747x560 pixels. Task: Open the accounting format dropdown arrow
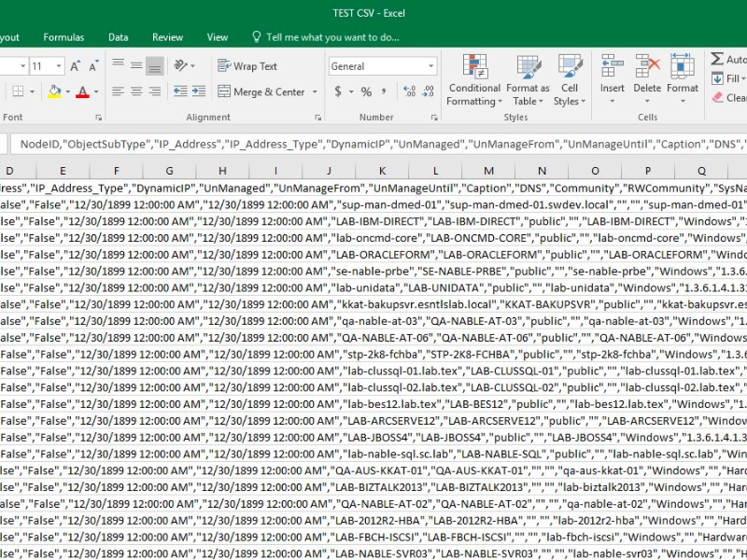click(x=351, y=91)
